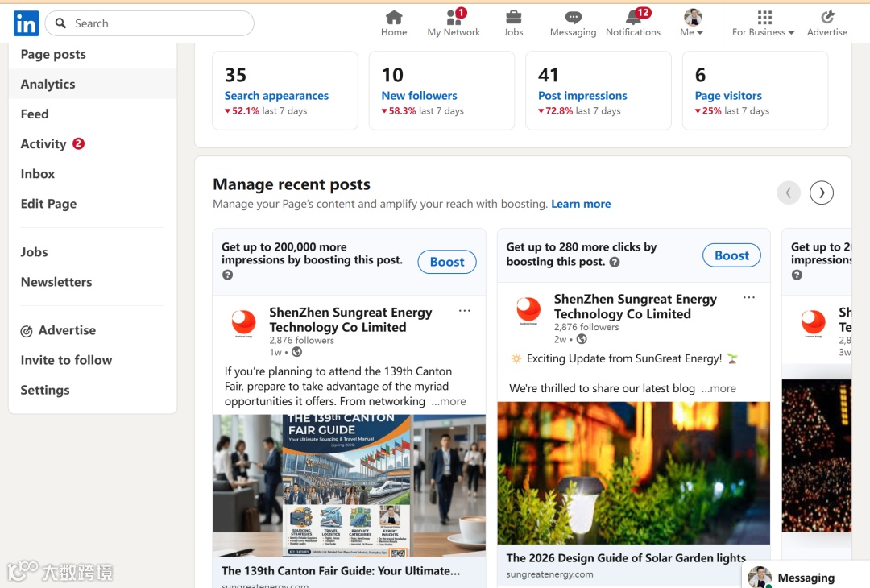The height and width of the screenshot is (588, 870).
Task: Open the Me profile dropdown
Action: click(x=692, y=23)
